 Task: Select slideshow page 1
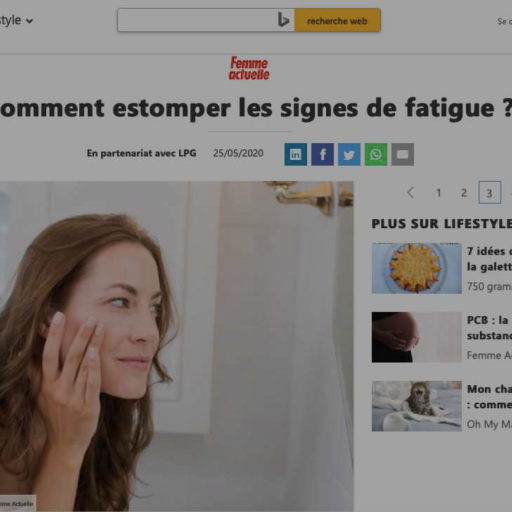click(439, 193)
